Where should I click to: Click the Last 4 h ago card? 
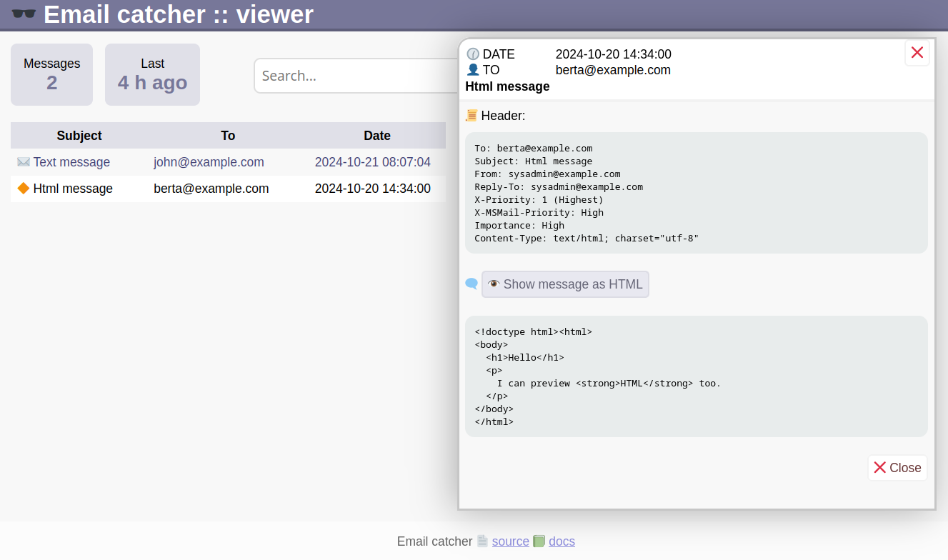(152, 74)
